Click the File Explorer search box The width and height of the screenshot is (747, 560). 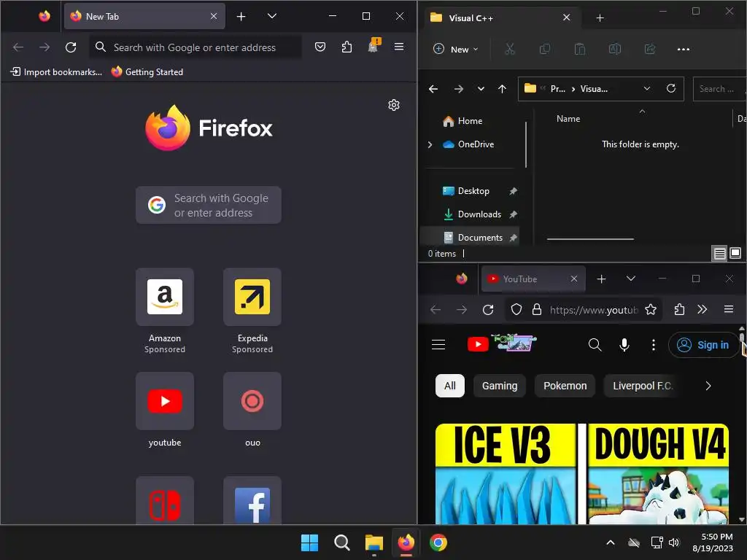(719, 89)
